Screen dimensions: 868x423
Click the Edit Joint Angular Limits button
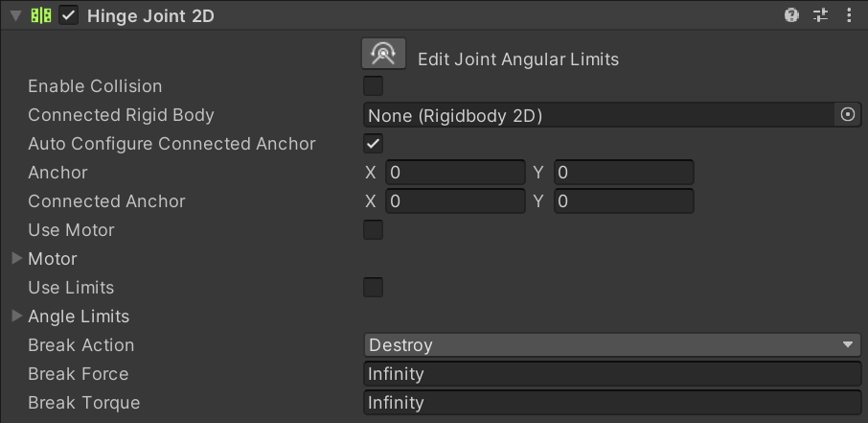(x=383, y=55)
